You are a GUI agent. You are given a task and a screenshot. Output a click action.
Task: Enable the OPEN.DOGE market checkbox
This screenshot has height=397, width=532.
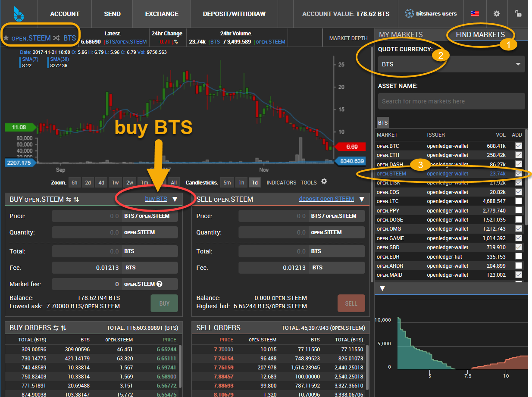click(x=519, y=219)
